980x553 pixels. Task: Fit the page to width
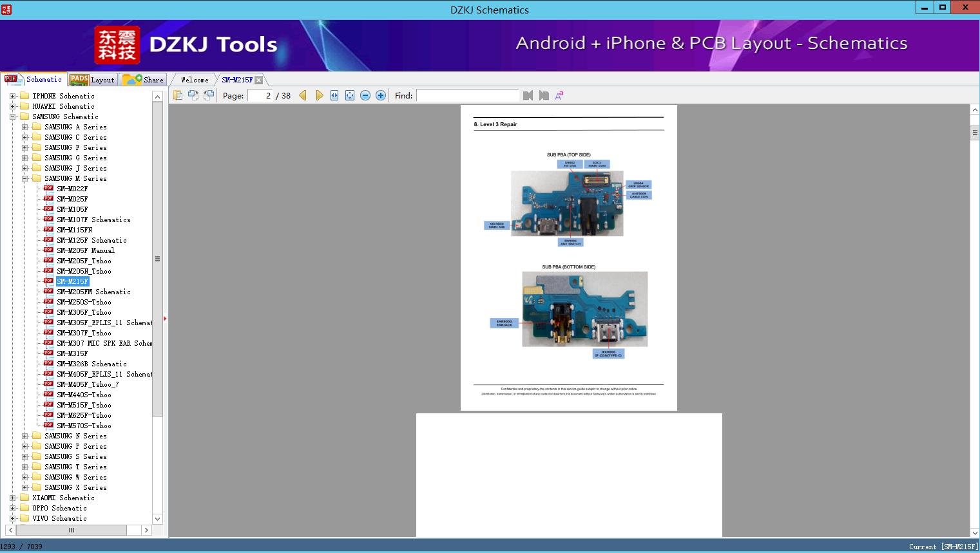coord(334,95)
